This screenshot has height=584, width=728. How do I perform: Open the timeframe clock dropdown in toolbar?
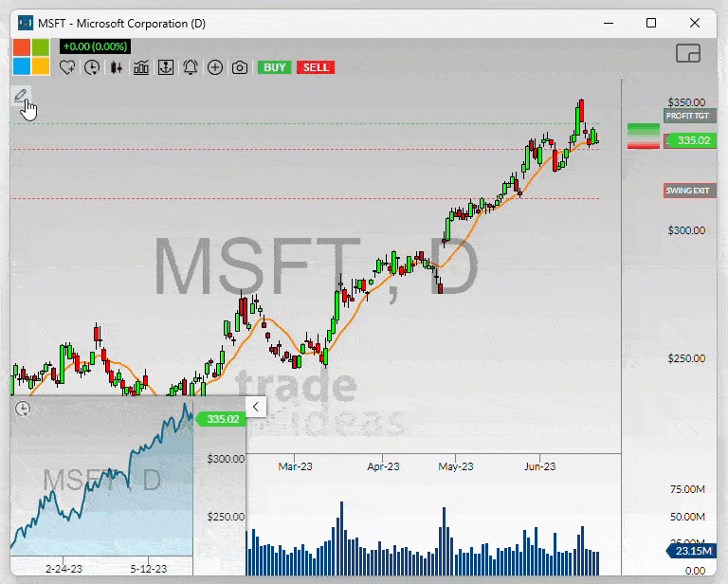pyautogui.click(x=92, y=67)
